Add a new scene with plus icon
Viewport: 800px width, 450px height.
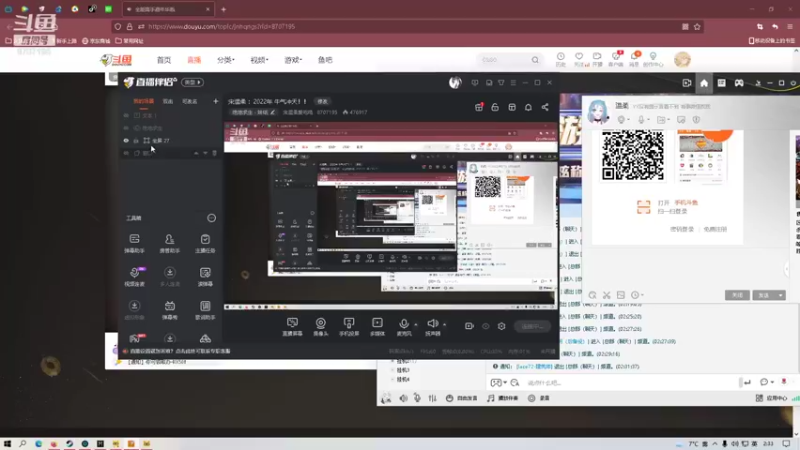(x=215, y=101)
